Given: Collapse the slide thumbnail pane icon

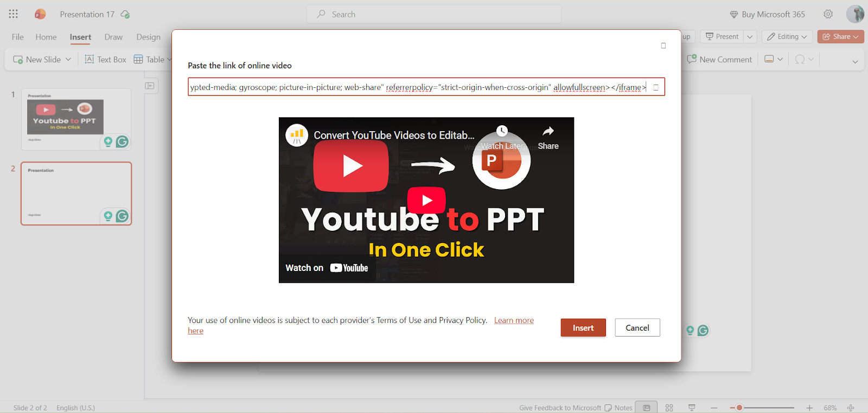Looking at the screenshot, I should click(150, 86).
